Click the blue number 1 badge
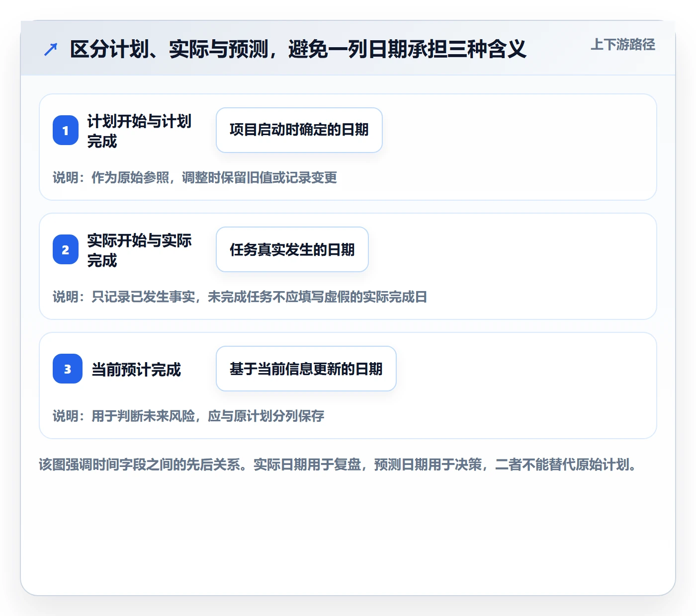696x616 pixels. point(66,130)
